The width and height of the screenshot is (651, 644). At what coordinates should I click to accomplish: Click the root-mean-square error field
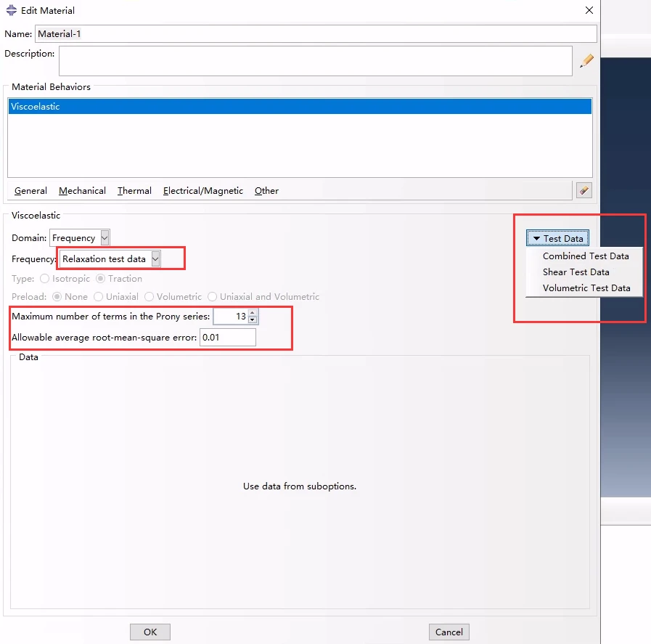click(227, 337)
